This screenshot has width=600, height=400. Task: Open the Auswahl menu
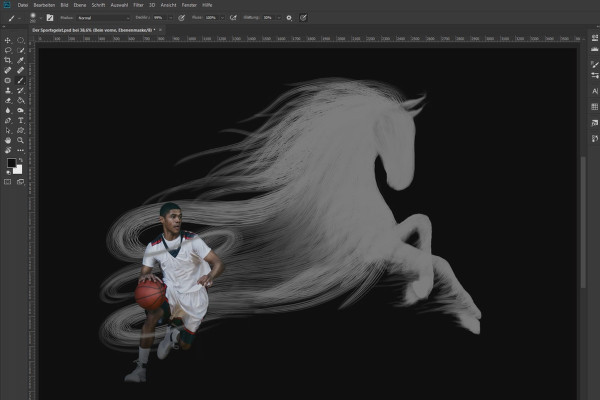pyautogui.click(x=119, y=5)
